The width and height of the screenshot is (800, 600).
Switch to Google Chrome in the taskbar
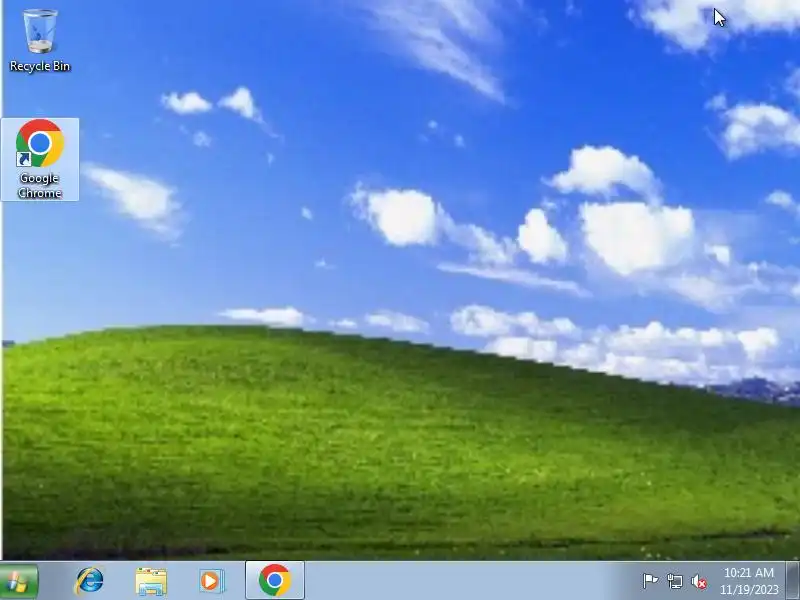click(x=275, y=581)
